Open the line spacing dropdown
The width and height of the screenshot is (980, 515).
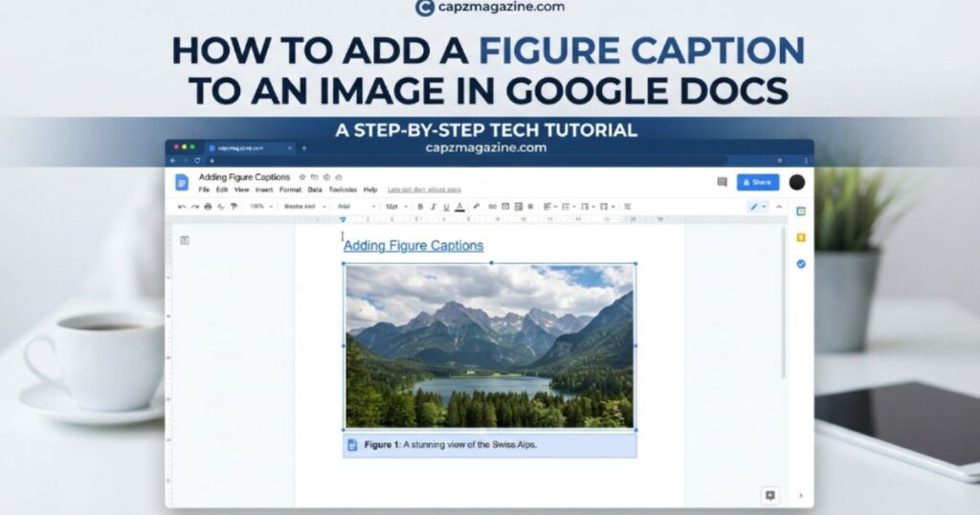[x=568, y=206]
